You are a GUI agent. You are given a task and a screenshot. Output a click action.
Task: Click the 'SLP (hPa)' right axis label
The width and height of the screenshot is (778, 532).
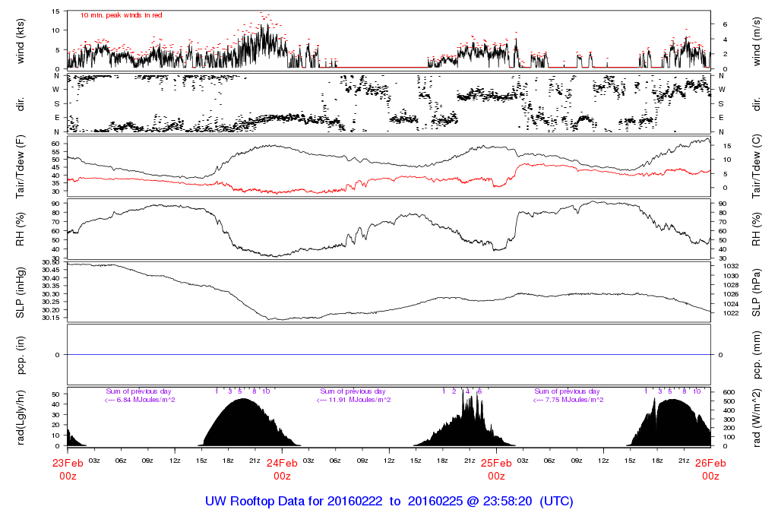tap(758, 291)
